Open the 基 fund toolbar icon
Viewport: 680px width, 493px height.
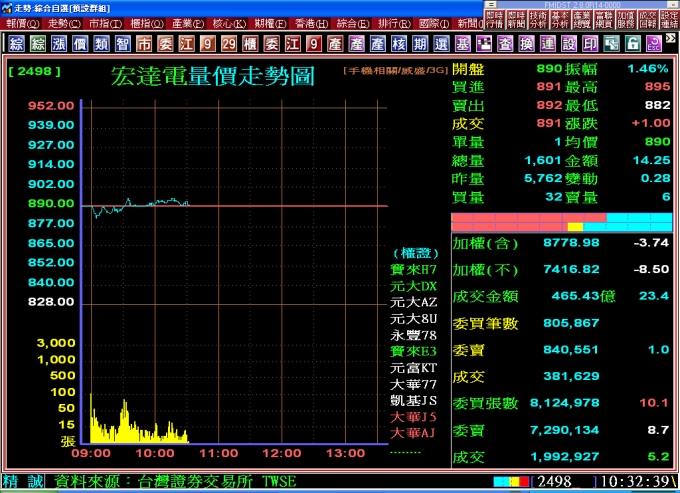463,44
